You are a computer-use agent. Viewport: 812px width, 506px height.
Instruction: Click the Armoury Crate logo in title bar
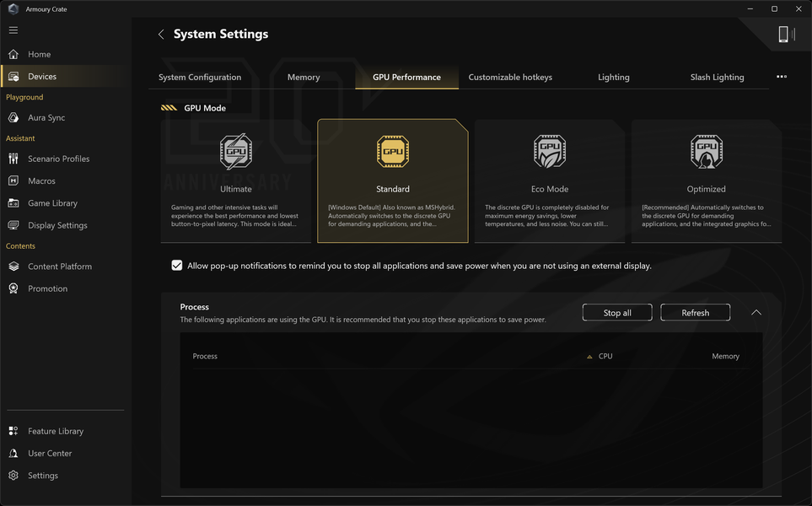click(13, 8)
